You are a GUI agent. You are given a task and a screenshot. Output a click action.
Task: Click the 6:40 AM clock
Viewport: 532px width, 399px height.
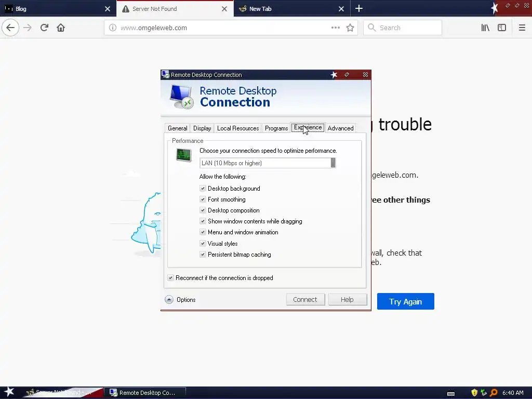(x=513, y=393)
